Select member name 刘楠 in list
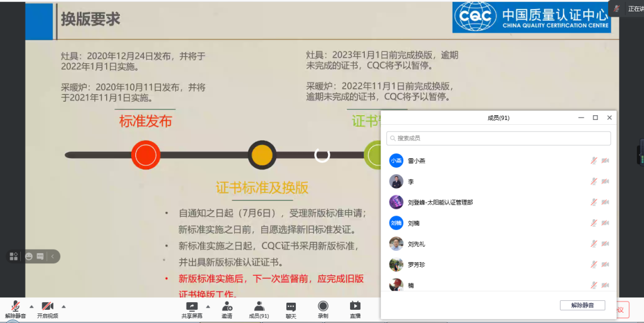Viewport: 644px width, 323px height. [x=414, y=223]
